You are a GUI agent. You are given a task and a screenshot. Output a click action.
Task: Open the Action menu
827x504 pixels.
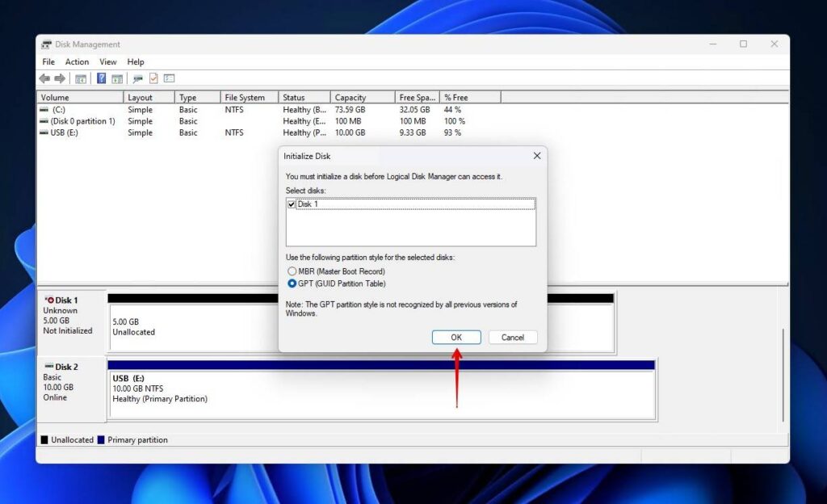click(x=77, y=61)
